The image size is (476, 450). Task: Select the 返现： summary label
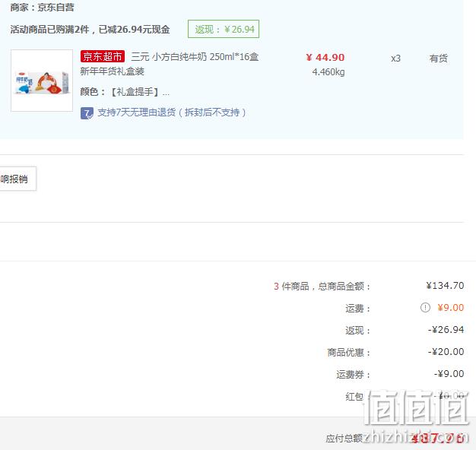[358, 330]
